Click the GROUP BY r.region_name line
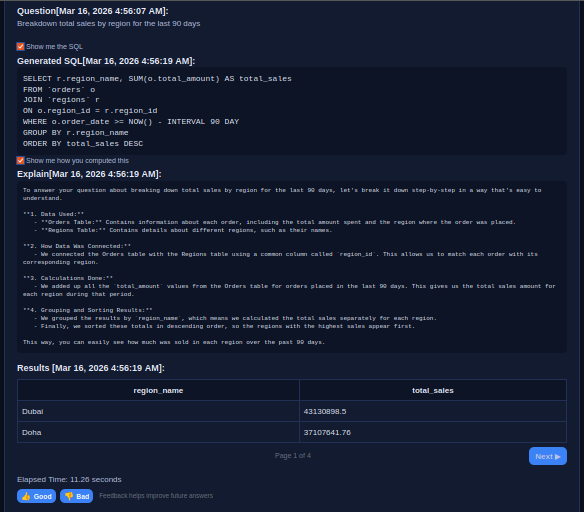584x512 pixels. click(76, 133)
